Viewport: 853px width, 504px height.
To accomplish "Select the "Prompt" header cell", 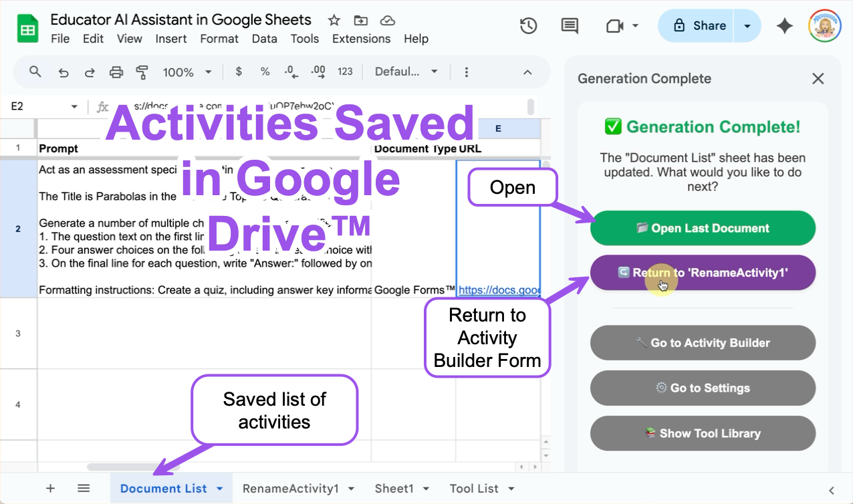I will 204,148.
